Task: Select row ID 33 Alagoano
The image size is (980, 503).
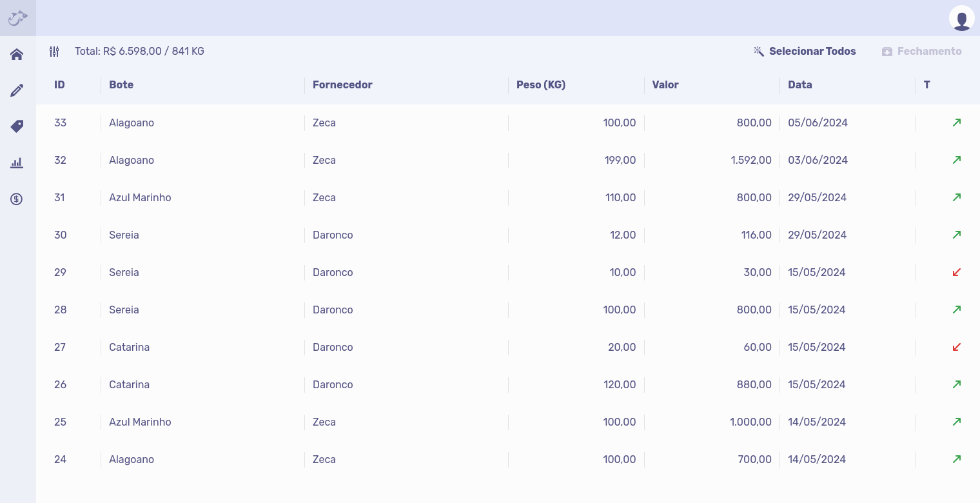Action: tap(132, 123)
